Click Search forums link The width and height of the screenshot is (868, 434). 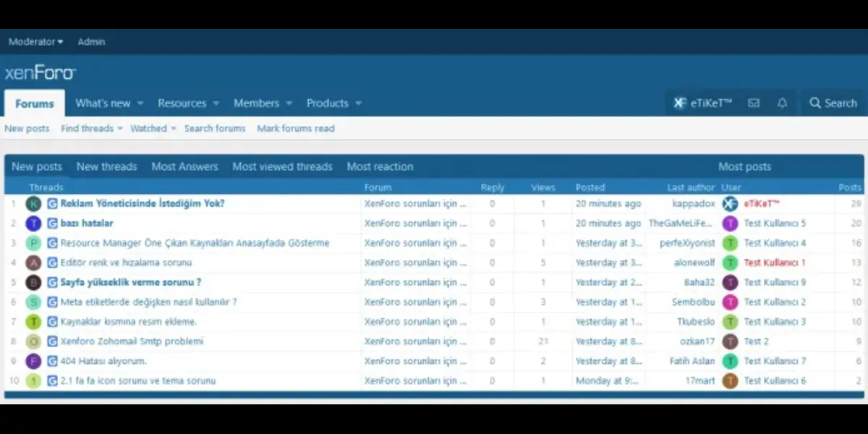(215, 129)
